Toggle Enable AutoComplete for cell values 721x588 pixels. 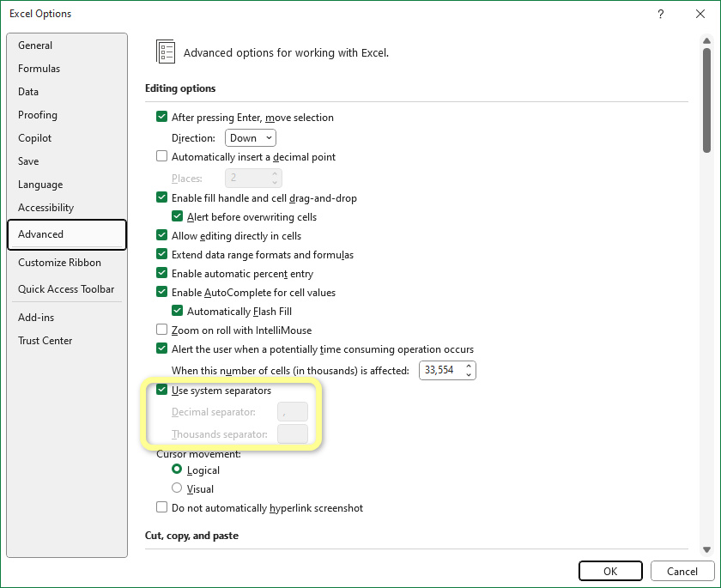(x=161, y=292)
